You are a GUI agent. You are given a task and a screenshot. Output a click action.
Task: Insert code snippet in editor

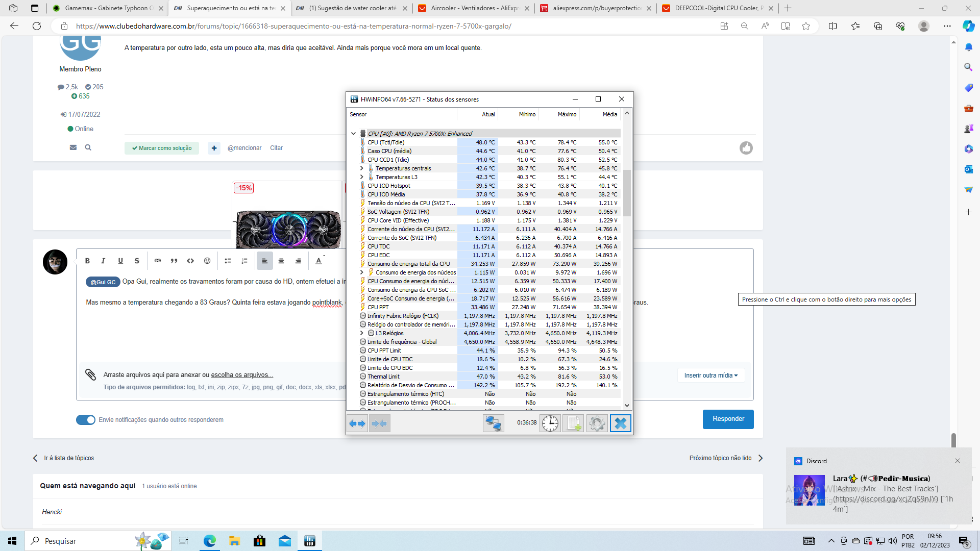pyautogui.click(x=190, y=261)
